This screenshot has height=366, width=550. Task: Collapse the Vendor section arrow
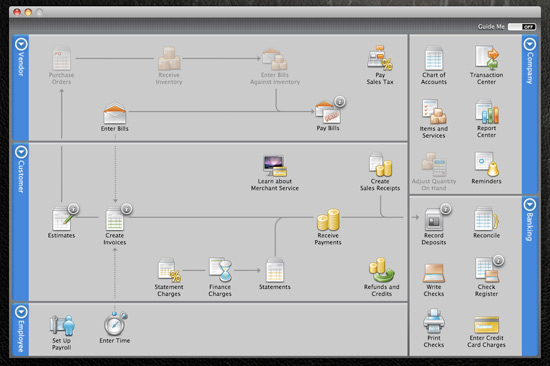click(x=21, y=44)
